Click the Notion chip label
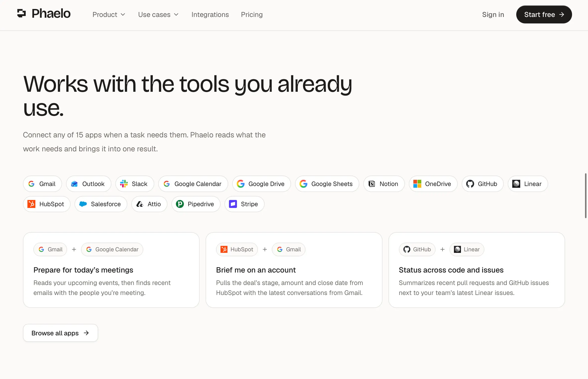The height and width of the screenshot is (379, 588). [x=389, y=184]
